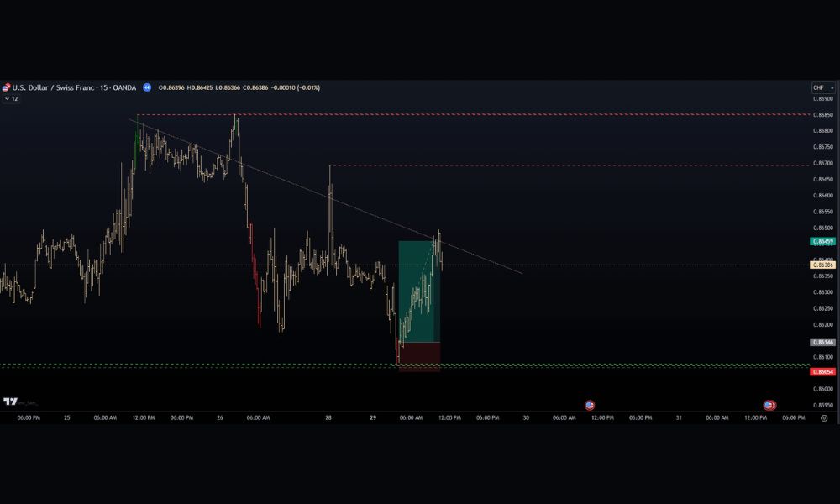Open chart settings gear in bottom-right corner

coord(824,417)
